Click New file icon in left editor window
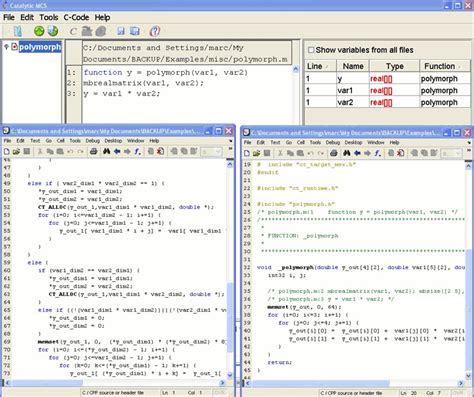 coord(7,152)
